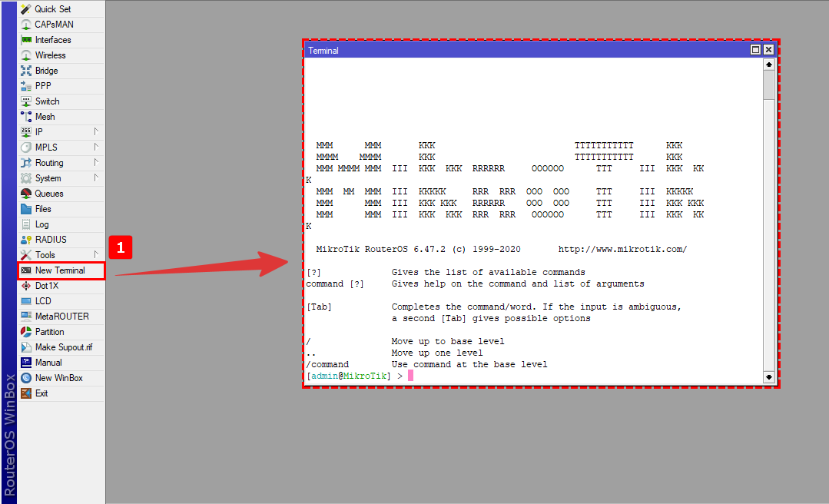Expand the IP submenu arrow
829x504 pixels.
point(96,132)
